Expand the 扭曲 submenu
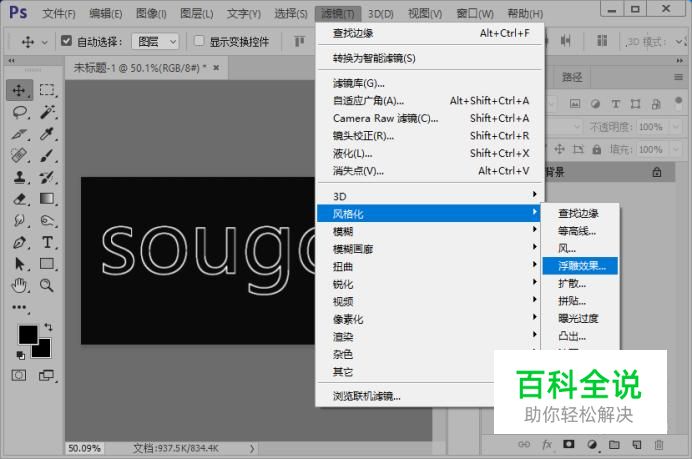 point(429,266)
